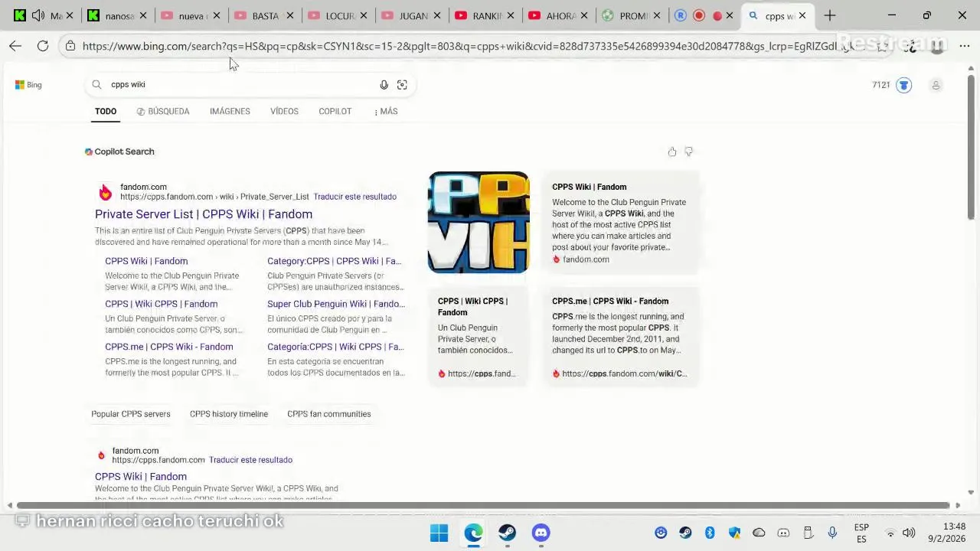Open Discord from the taskbar
Screen dimensions: 980x551
tap(541, 533)
